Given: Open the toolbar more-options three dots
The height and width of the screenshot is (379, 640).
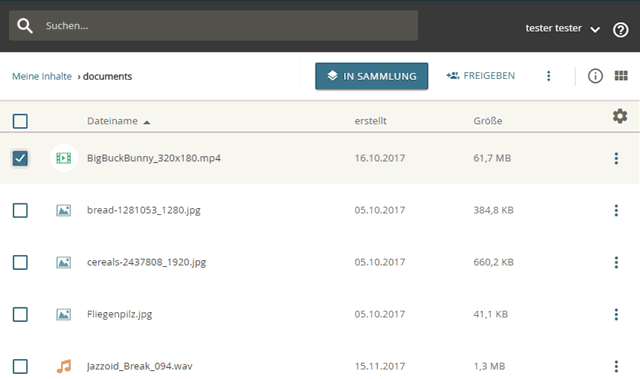Looking at the screenshot, I should (549, 76).
